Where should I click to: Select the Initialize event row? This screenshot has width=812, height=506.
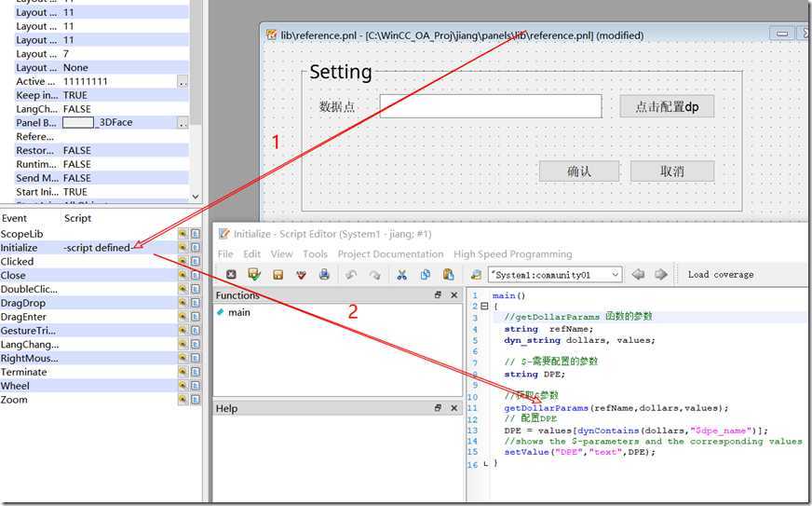tap(101, 248)
